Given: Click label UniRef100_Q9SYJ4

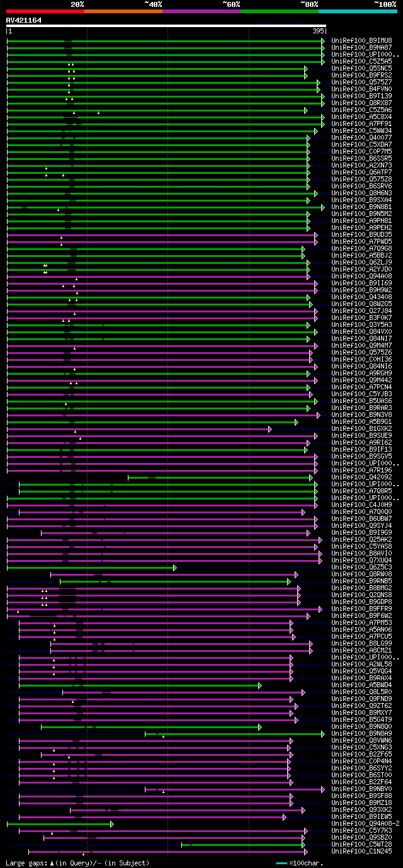Looking at the screenshot, I should [x=361, y=525].
